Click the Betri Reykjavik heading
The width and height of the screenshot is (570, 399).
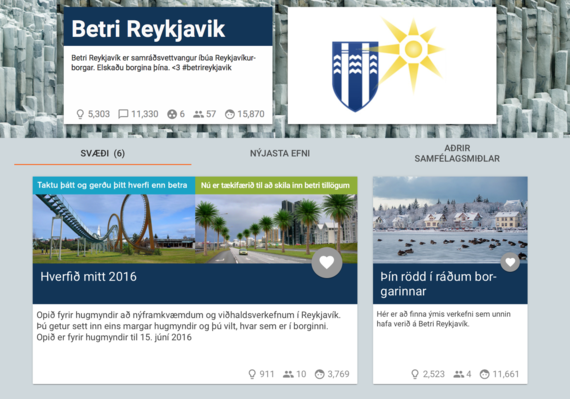[148, 29]
